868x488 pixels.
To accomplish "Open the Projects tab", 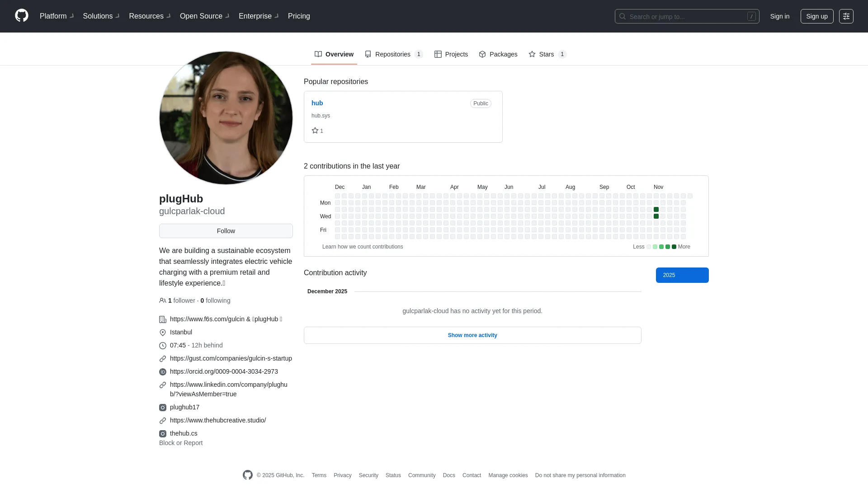I will pyautogui.click(x=451, y=54).
